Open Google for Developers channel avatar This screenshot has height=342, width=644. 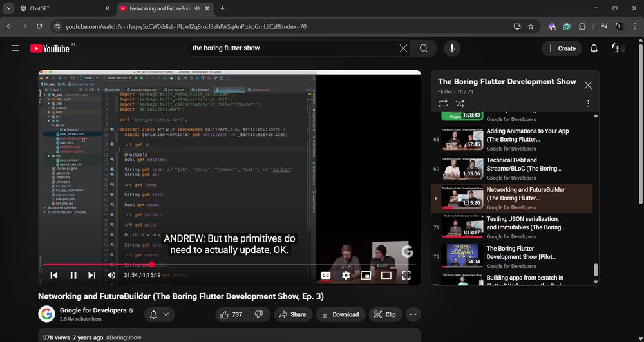pos(47,314)
